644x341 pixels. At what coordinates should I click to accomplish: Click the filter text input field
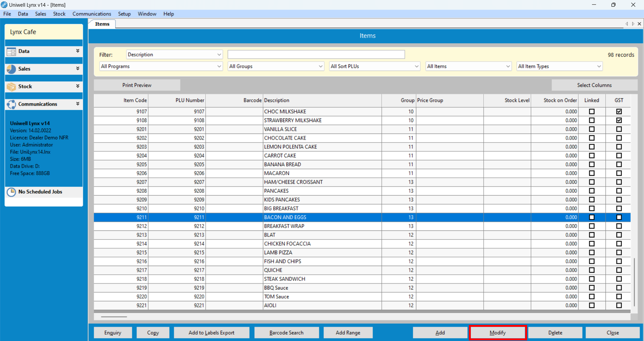coord(316,54)
